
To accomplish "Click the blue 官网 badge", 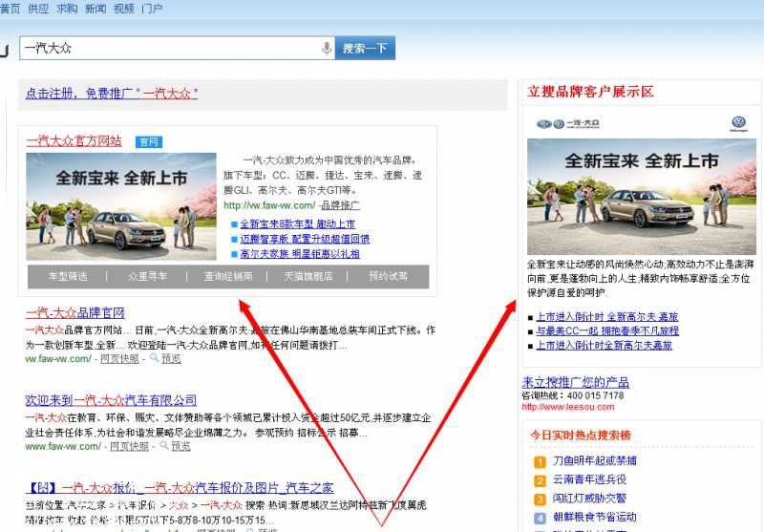I will (149, 141).
